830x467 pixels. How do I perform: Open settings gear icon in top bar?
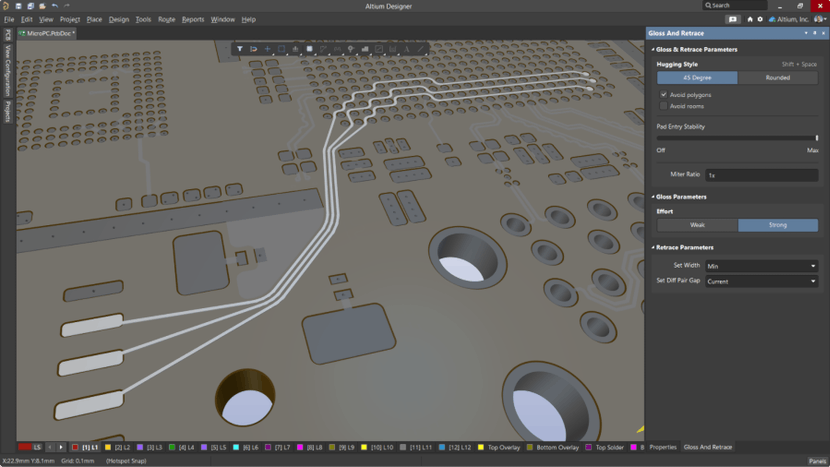760,19
